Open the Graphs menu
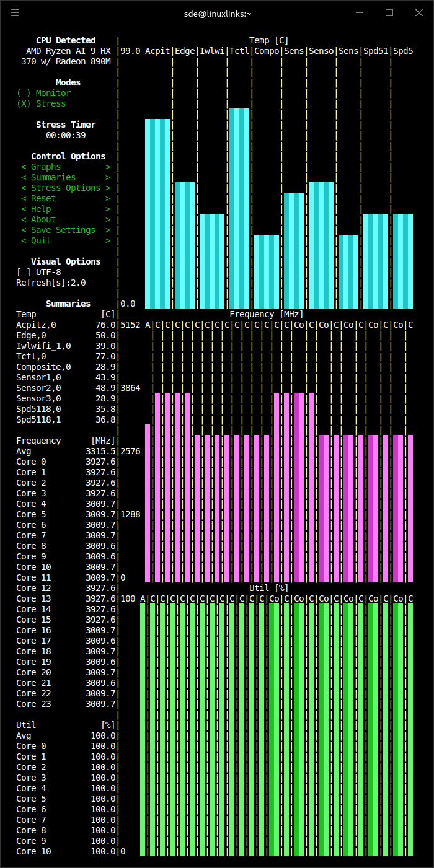The width and height of the screenshot is (434, 868). 46,167
